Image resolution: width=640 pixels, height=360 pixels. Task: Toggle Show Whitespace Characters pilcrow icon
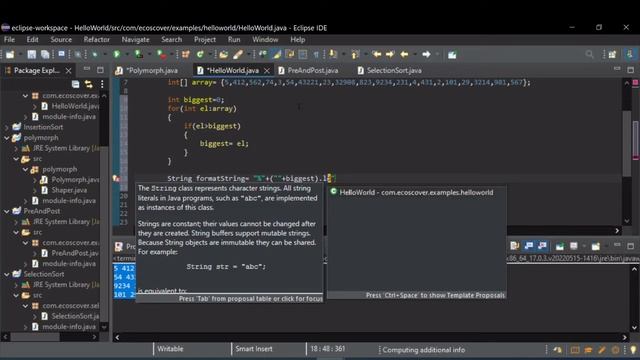(316, 54)
